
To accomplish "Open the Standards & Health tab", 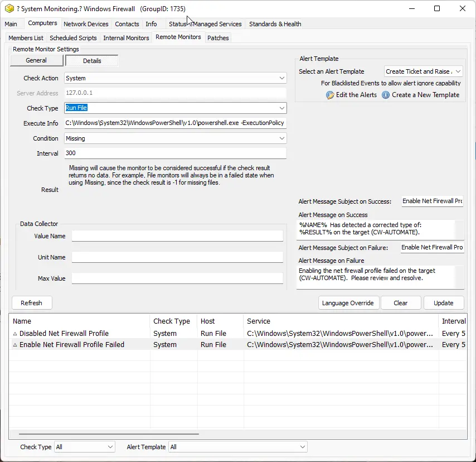I will 275,24.
